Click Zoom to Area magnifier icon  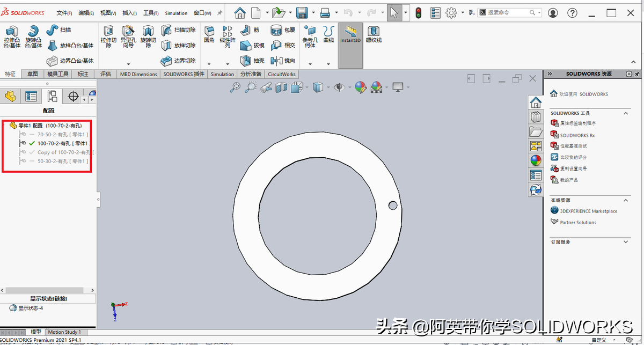(250, 87)
